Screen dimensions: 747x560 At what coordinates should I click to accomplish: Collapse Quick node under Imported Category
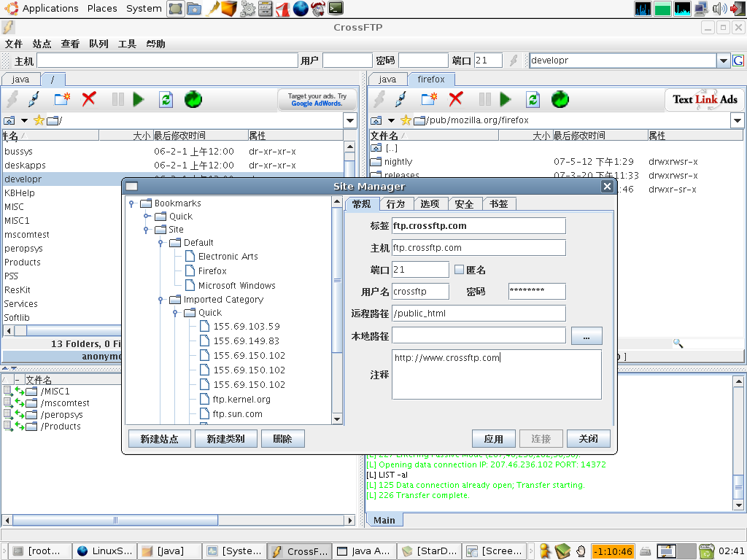176,313
